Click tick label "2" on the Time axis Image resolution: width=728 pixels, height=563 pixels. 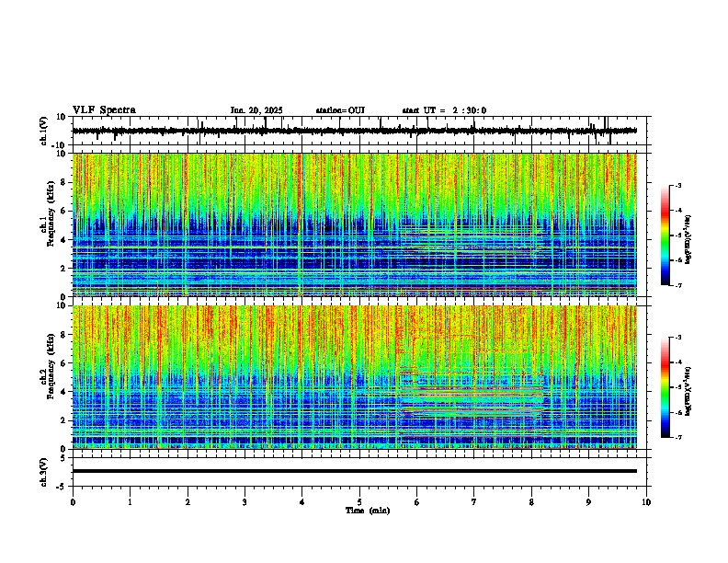tap(188, 502)
